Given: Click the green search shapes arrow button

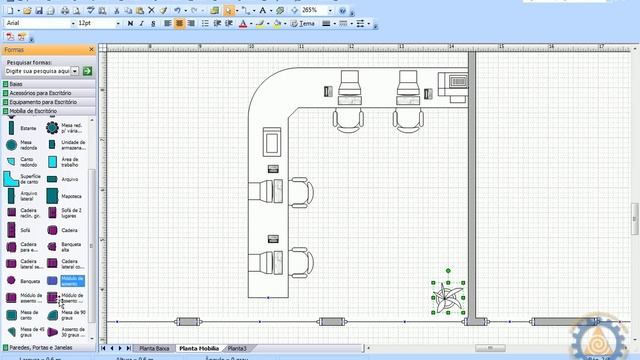Looking at the screenshot, I should 87,71.
